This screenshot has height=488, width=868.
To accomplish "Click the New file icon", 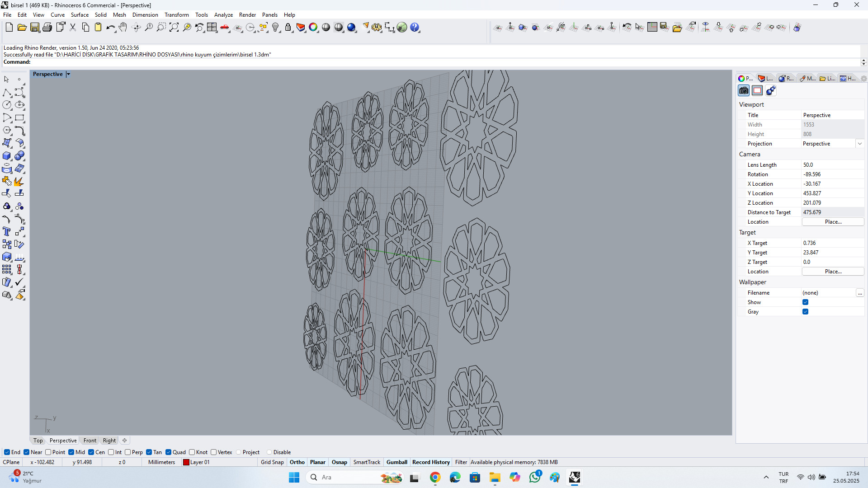I will [x=9, y=28].
